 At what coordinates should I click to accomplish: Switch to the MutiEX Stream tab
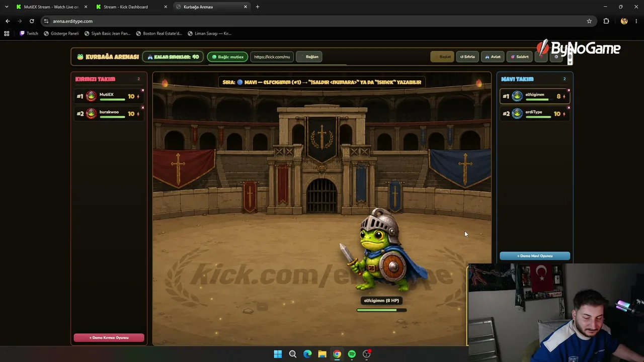pyautogui.click(x=51, y=7)
